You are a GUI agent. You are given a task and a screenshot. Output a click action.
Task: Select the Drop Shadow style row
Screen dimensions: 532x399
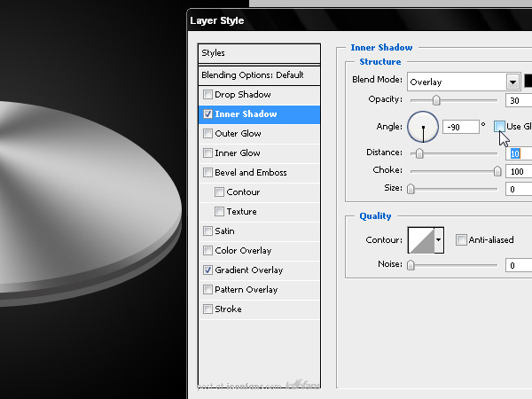point(259,95)
